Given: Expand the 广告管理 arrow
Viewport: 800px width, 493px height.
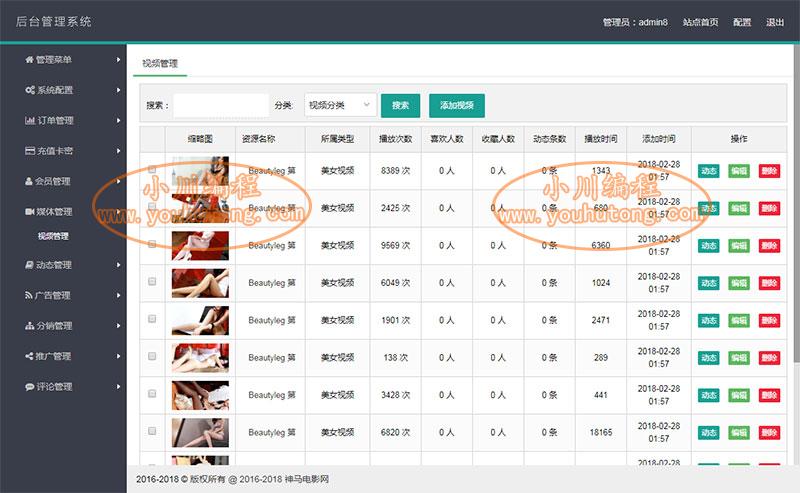Looking at the screenshot, I should pyautogui.click(x=118, y=295).
